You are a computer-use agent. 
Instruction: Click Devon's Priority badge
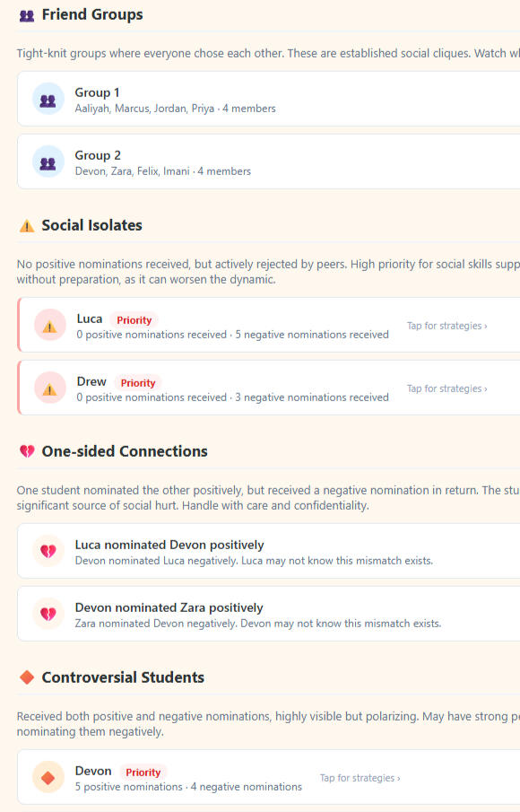pos(143,773)
